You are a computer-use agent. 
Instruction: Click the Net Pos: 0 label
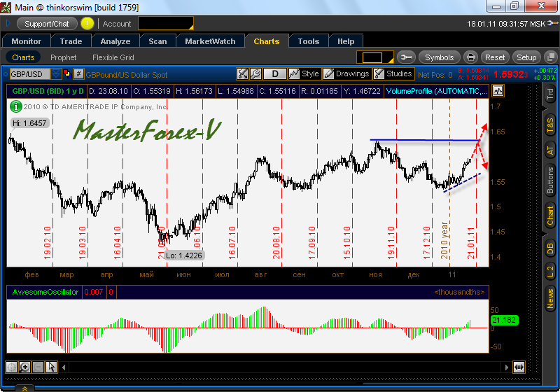435,75
